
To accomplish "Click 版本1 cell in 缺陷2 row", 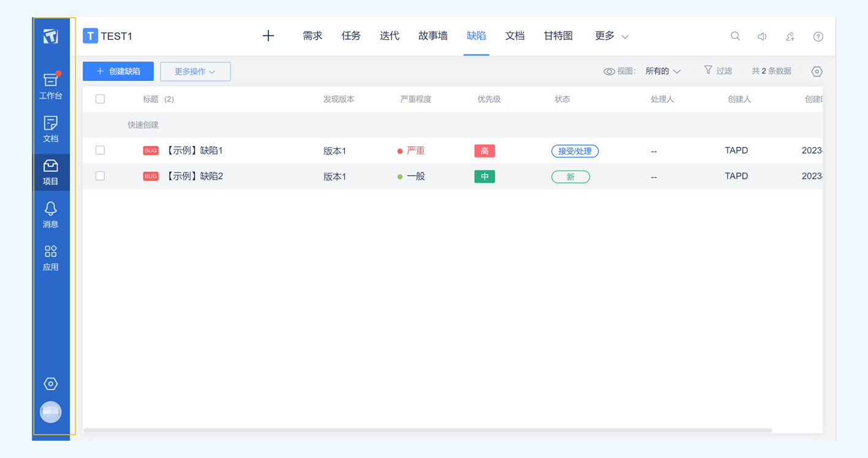I will tap(335, 177).
